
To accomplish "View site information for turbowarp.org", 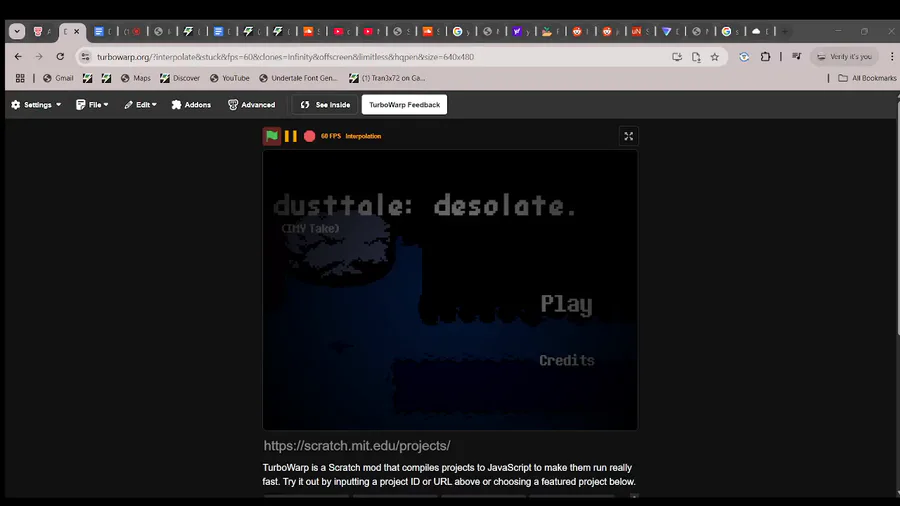I will tap(86, 57).
